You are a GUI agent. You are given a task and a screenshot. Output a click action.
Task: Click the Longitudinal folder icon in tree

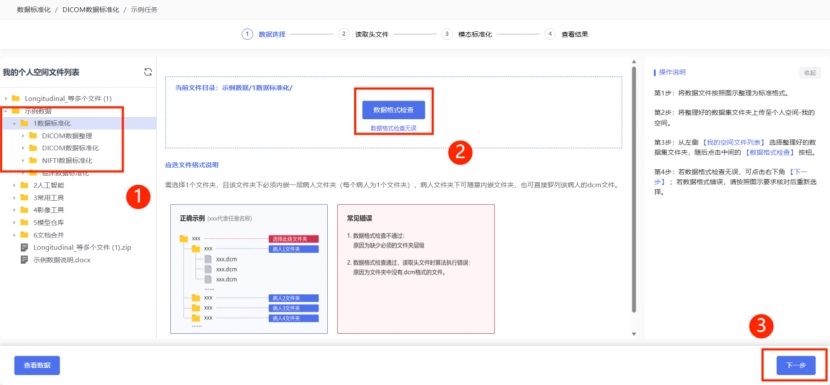coord(15,99)
